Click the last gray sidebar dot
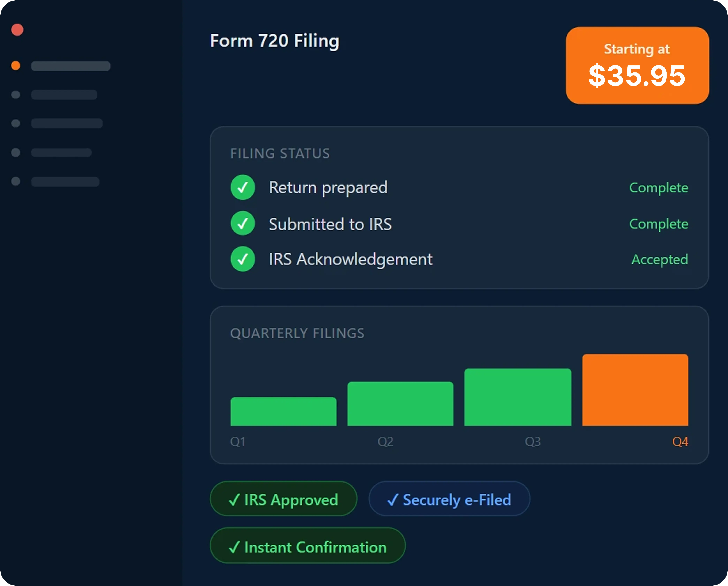The width and height of the screenshot is (728, 586). pos(16,181)
